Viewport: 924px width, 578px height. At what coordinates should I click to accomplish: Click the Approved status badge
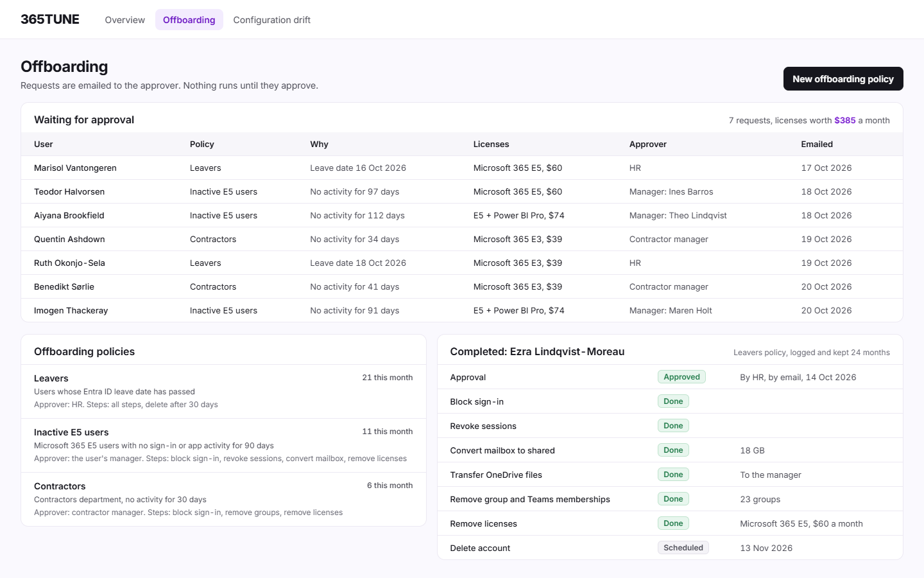[681, 377]
